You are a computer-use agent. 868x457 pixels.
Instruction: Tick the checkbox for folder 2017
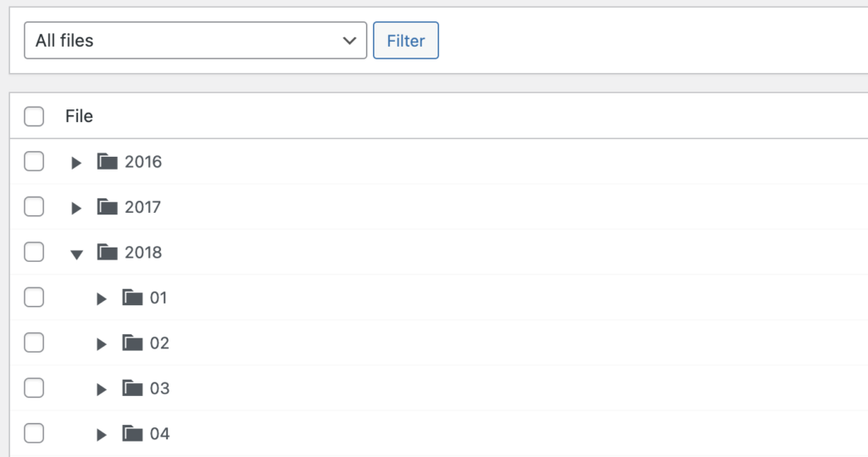[x=34, y=207]
